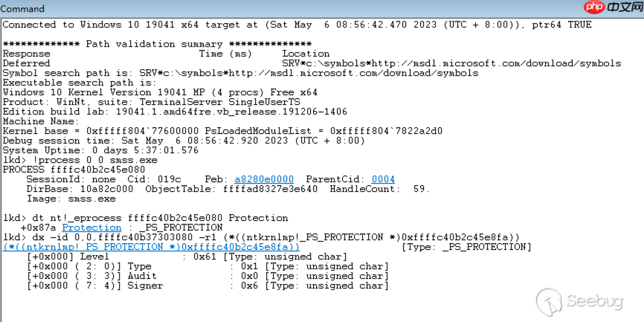Screen dimensions: 644x322
Task: Select the Signer 0x6 bitfield row
Action: 207,286
